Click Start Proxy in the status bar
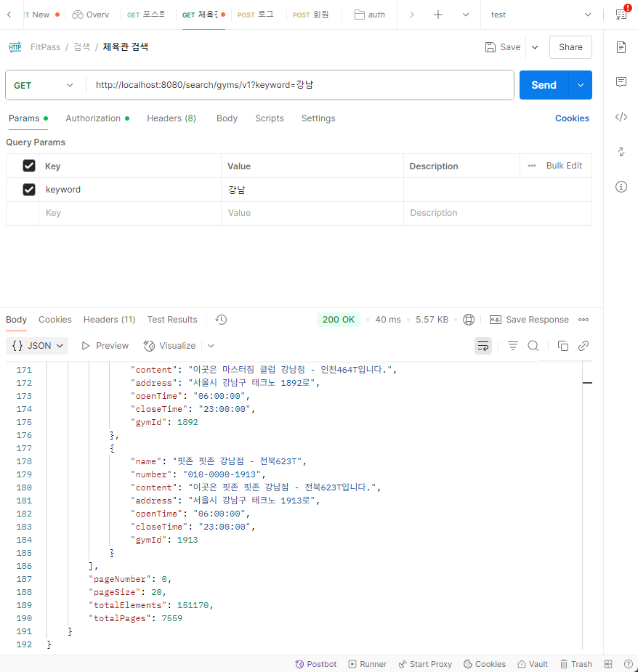The height and width of the screenshot is (672, 638). pyautogui.click(x=425, y=664)
